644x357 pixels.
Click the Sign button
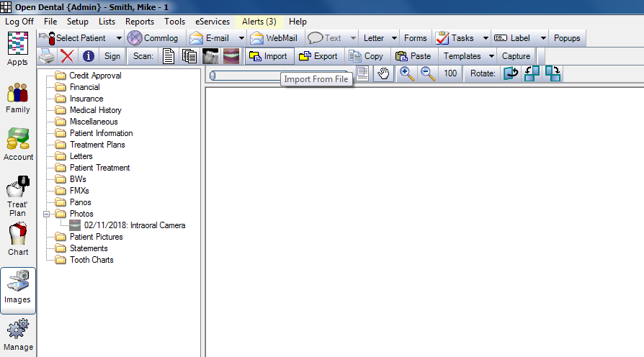112,56
